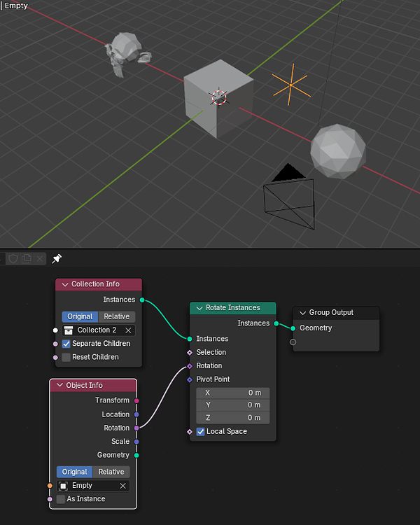This screenshot has height=525, width=420.
Task: Select the icosphere in the viewport
Action: (x=337, y=151)
